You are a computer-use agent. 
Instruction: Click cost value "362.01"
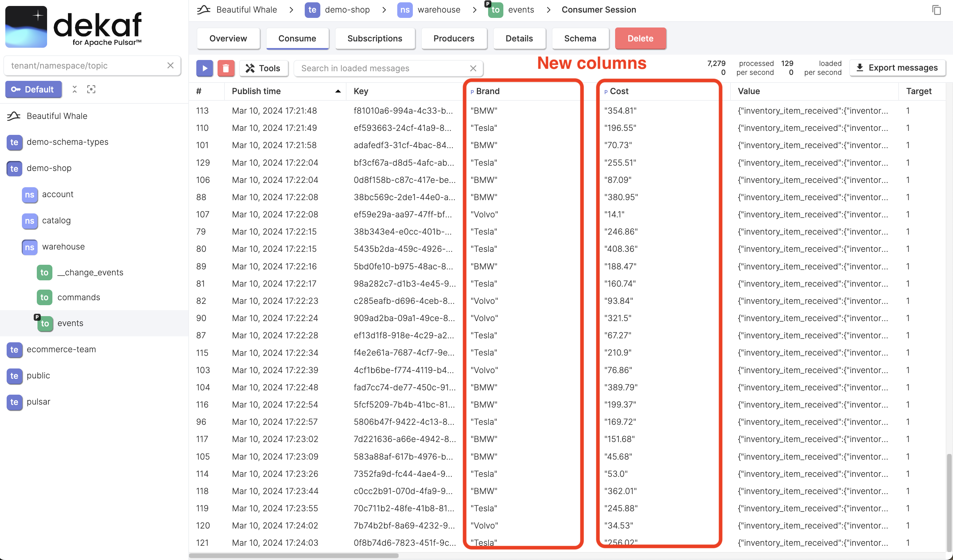[620, 491]
